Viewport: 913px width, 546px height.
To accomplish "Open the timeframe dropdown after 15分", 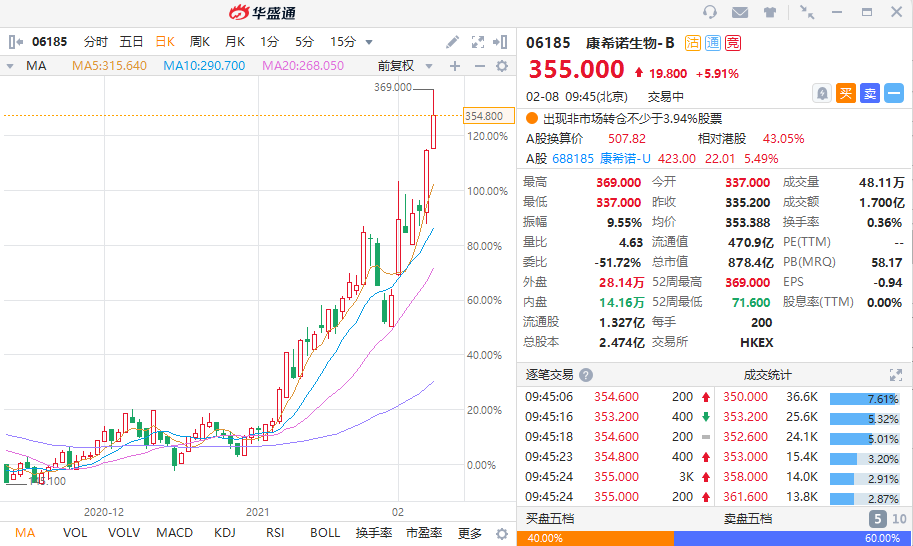I will pos(369,42).
